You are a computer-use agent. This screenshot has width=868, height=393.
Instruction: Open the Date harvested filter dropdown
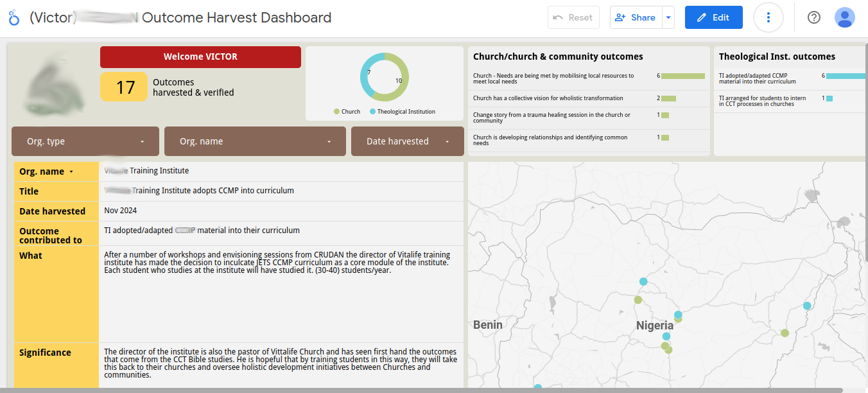click(x=407, y=141)
